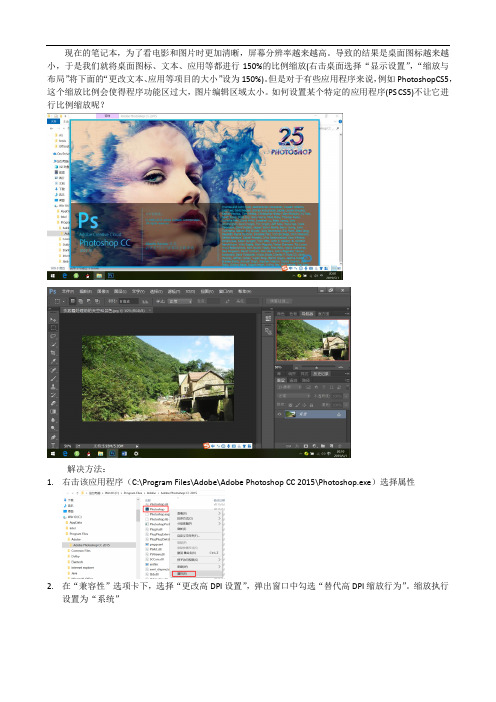Viewport: 496px width, 702px height.
Task: Pick the Crop tool in Photoshop's toolbox
Action: tap(53, 353)
